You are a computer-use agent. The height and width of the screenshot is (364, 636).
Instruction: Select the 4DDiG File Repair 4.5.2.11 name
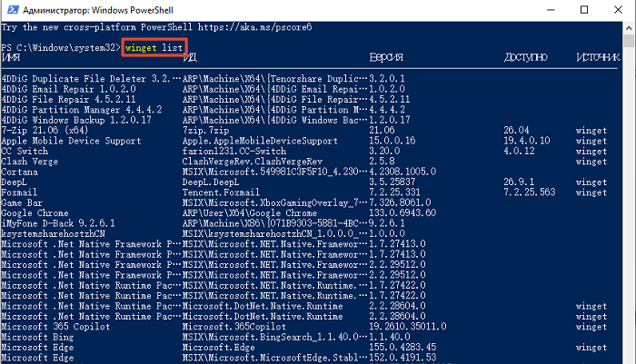68,99
